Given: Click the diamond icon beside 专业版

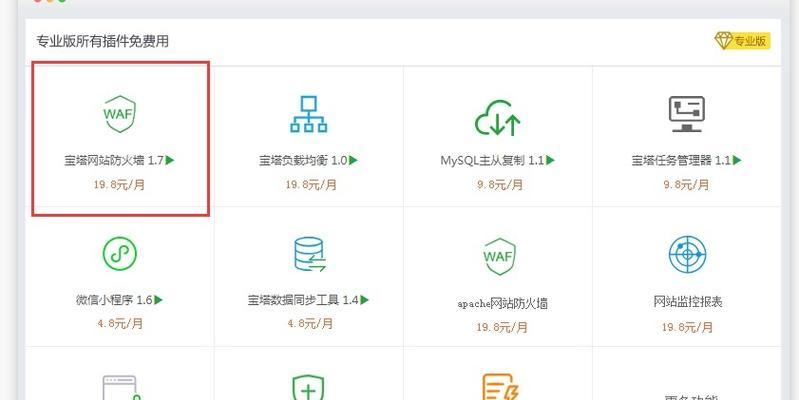Looking at the screenshot, I should tap(723, 40).
